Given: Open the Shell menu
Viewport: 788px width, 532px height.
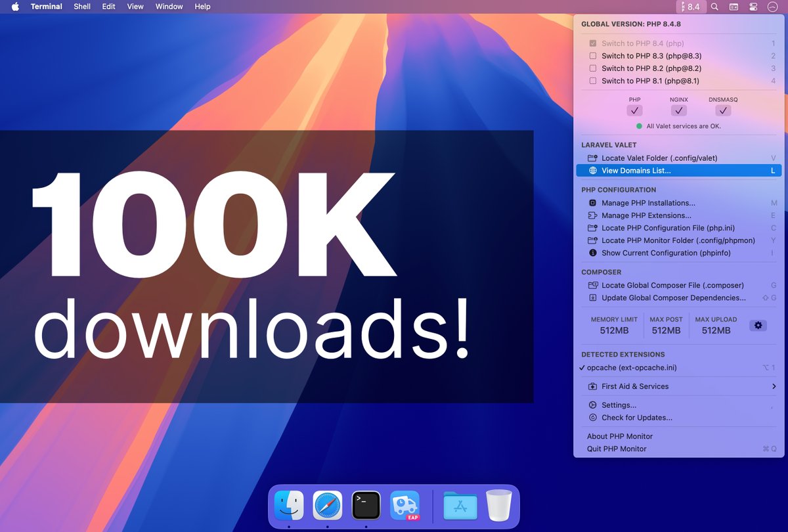Looking at the screenshot, I should (82, 7).
